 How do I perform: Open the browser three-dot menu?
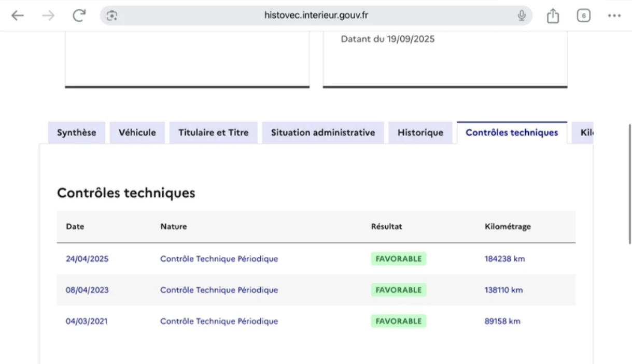(x=614, y=16)
